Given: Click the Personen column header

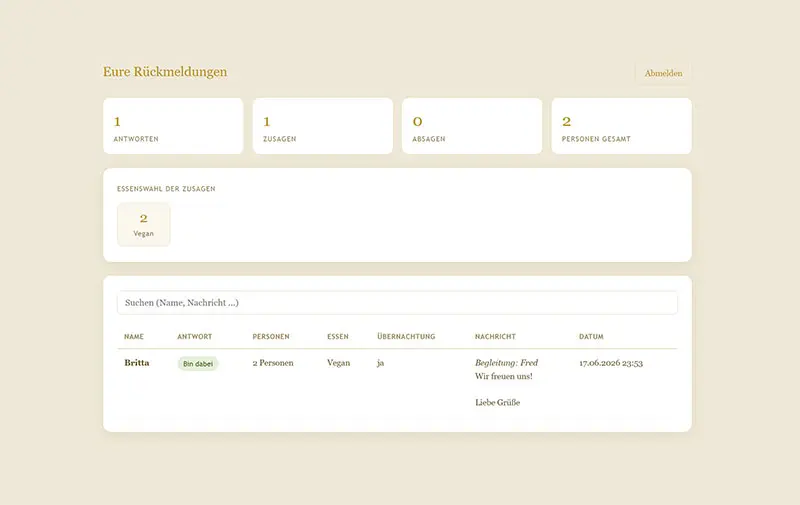Looking at the screenshot, I should [x=271, y=337].
